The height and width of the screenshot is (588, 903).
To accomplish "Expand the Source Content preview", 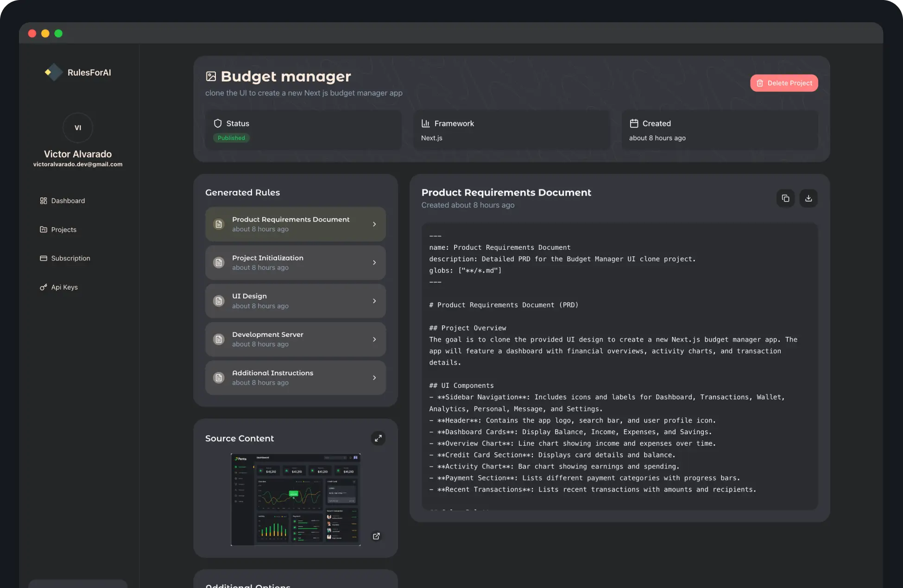I will (378, 438).
